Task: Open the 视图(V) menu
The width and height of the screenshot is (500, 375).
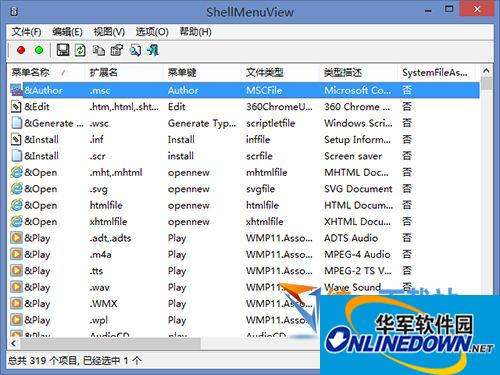Action: (109, 32)
